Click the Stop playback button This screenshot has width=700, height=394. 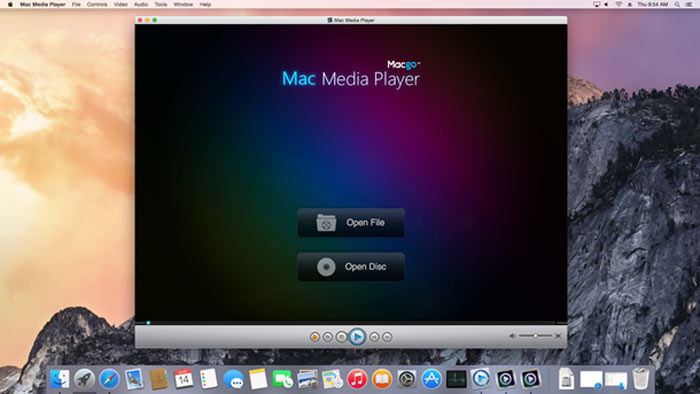(342, 337)
